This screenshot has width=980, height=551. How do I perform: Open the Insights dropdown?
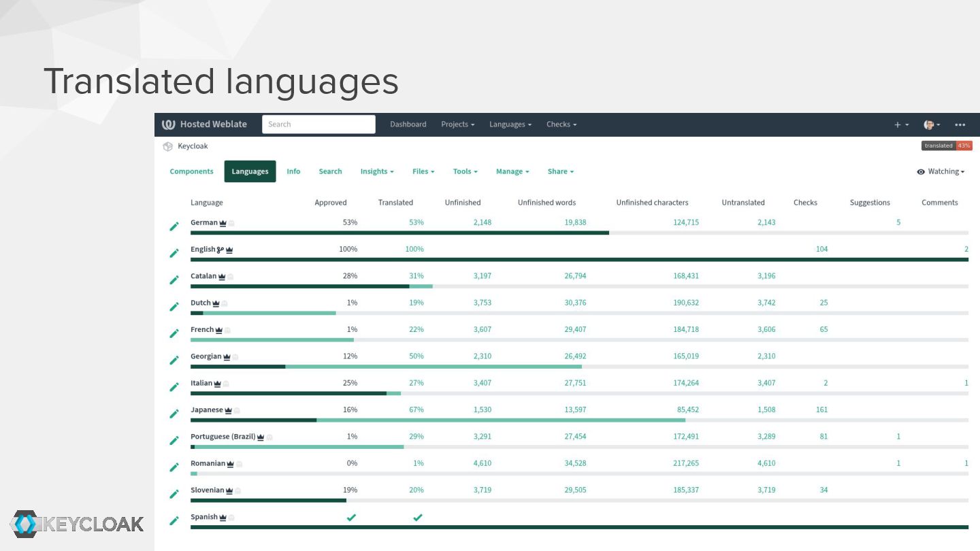pos(377,171)
